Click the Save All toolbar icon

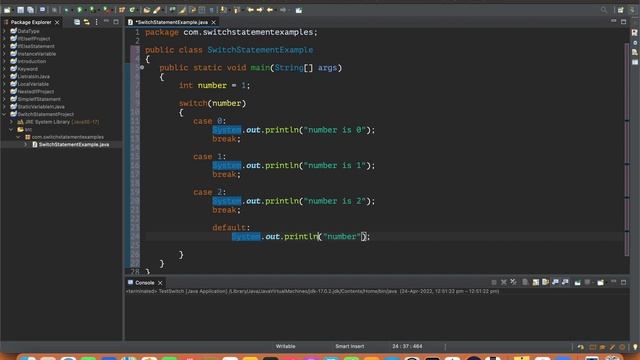pyautogui.click(x=30, y=10)
